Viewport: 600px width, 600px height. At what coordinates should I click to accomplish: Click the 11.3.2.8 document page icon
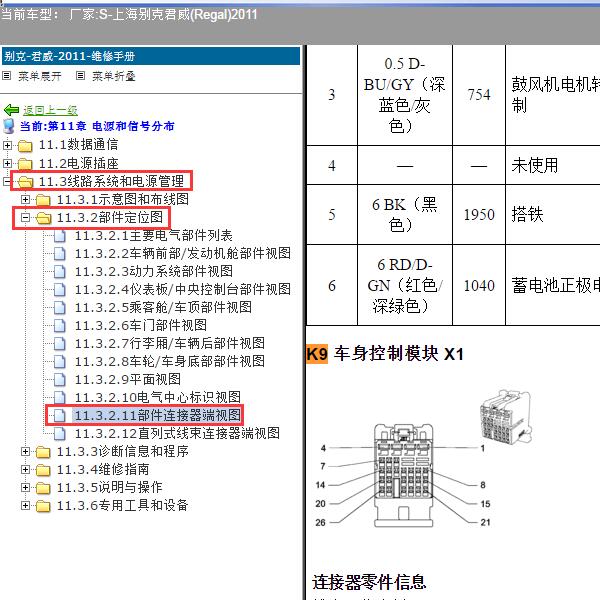point(60,362)
